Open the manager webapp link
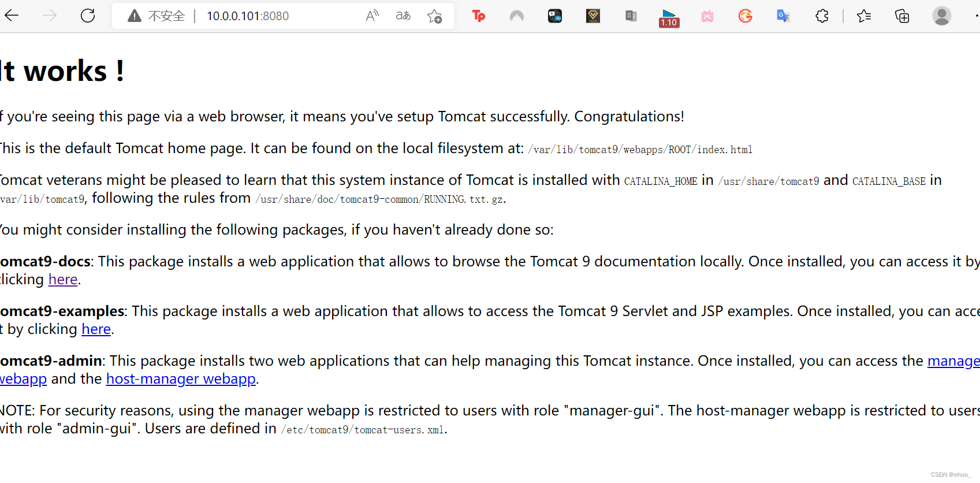Viewport: 980px width, 483px height. (x=953, y=361)
